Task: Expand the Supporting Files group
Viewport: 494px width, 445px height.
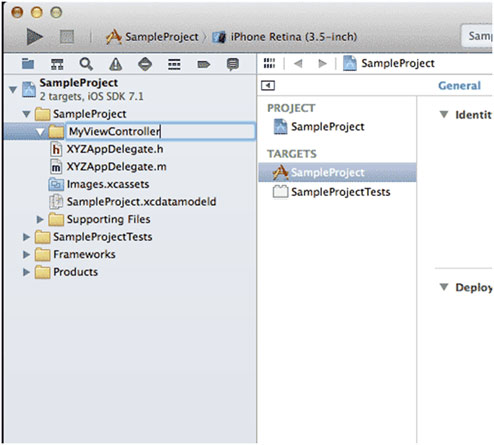Action: 40,219
